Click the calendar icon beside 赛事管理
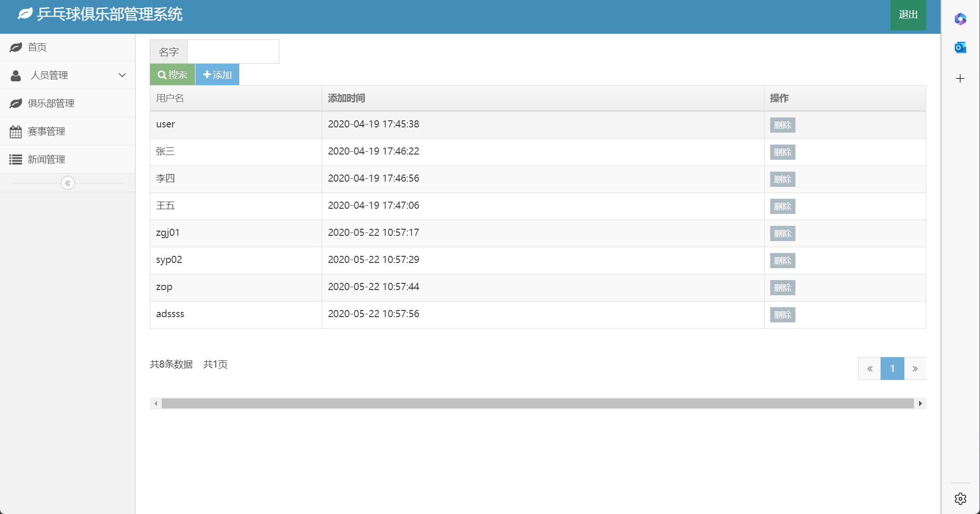 pos(16,132)
